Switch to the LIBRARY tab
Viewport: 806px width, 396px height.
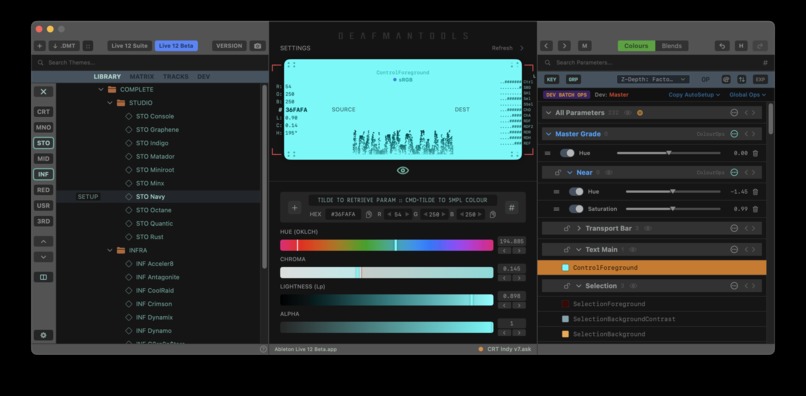point(107,77)
